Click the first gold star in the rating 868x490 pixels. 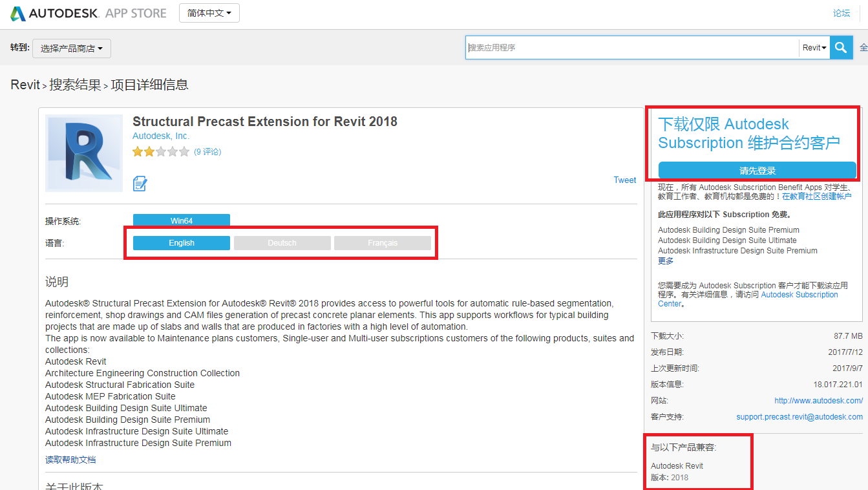(136, 151)
